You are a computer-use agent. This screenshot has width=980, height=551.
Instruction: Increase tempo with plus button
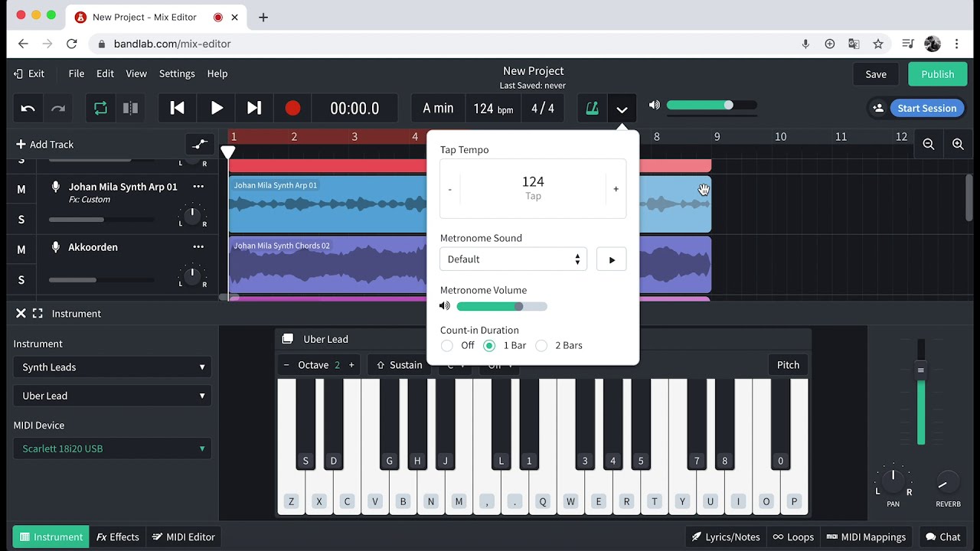[x=616, y=189]
